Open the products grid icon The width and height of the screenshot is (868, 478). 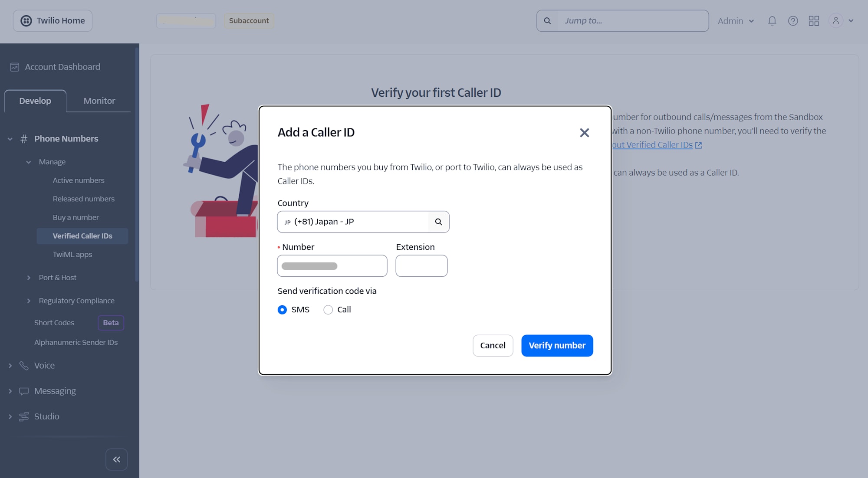814,21
